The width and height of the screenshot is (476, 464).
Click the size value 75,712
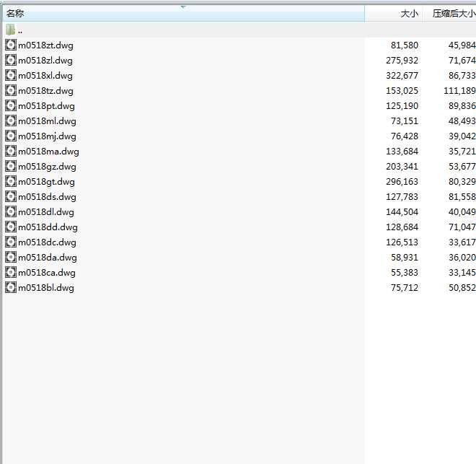[x=405, y=288]
